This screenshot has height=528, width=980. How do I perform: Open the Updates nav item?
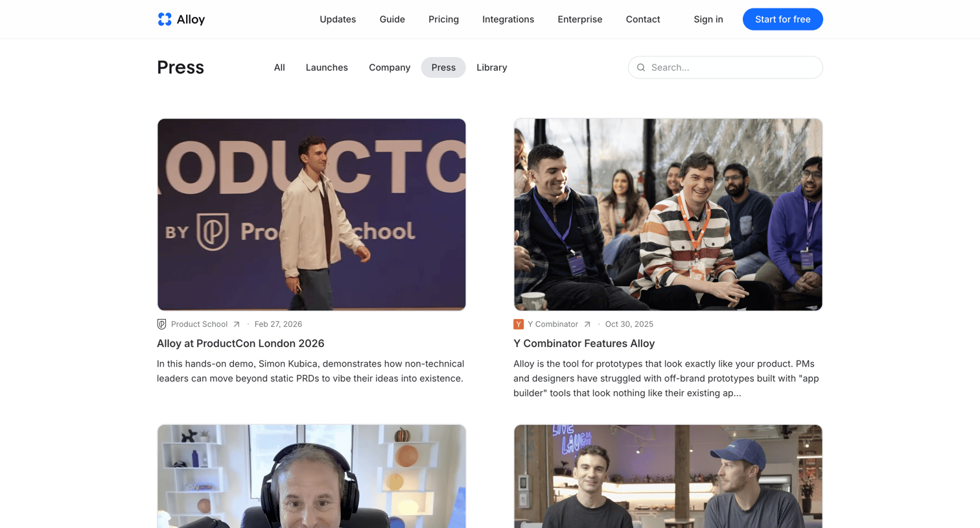coord(338,19)
